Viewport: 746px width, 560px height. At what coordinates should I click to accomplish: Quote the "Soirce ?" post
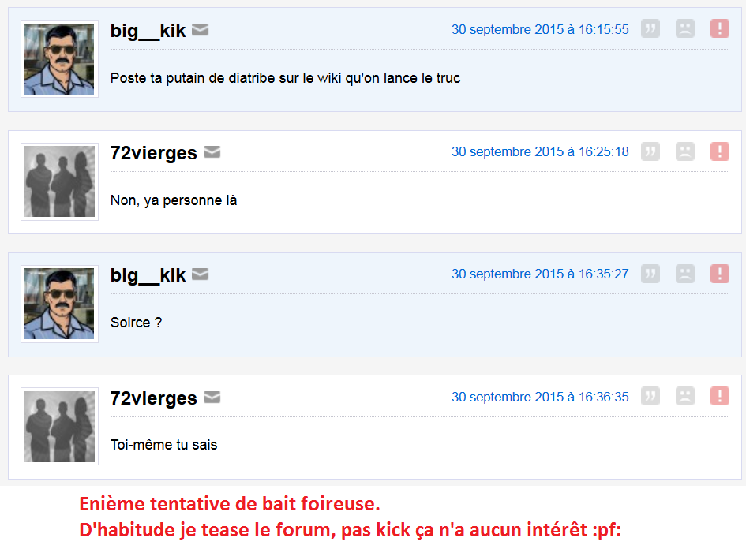coord(650,274)
